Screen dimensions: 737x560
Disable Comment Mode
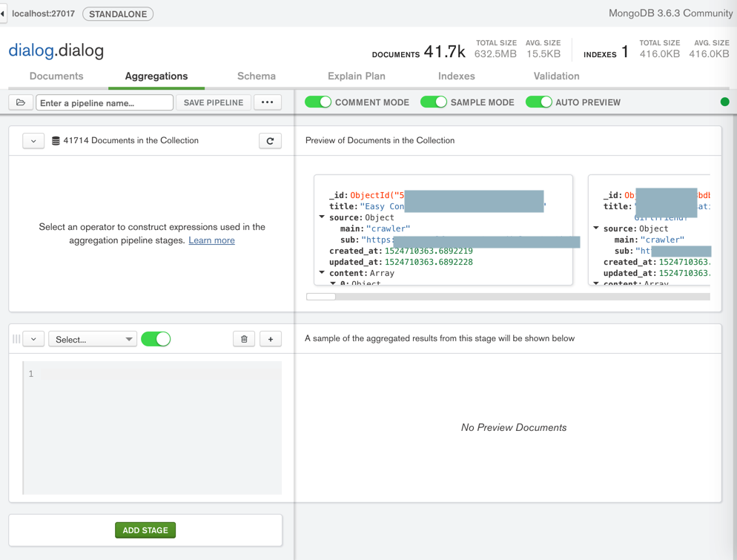(318, 102)
